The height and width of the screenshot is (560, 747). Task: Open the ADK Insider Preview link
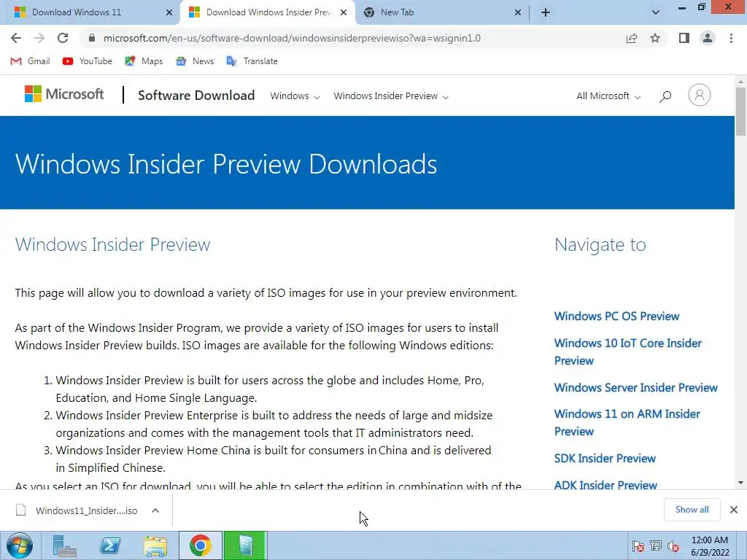click(x=605, y=485)
